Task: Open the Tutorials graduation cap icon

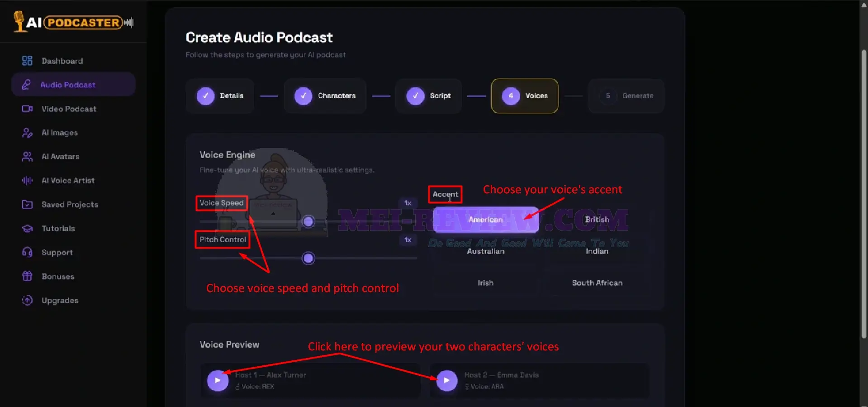Action: pos(27,229)
